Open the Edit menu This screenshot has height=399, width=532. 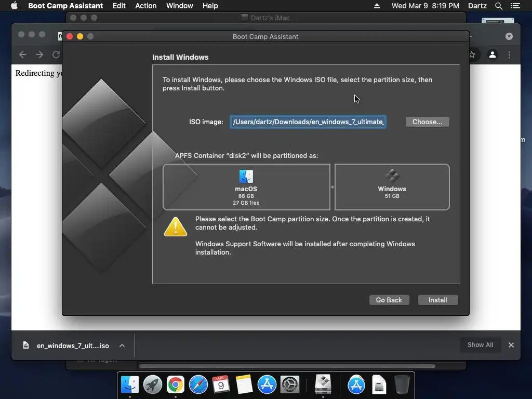click(x=119, y=6)
